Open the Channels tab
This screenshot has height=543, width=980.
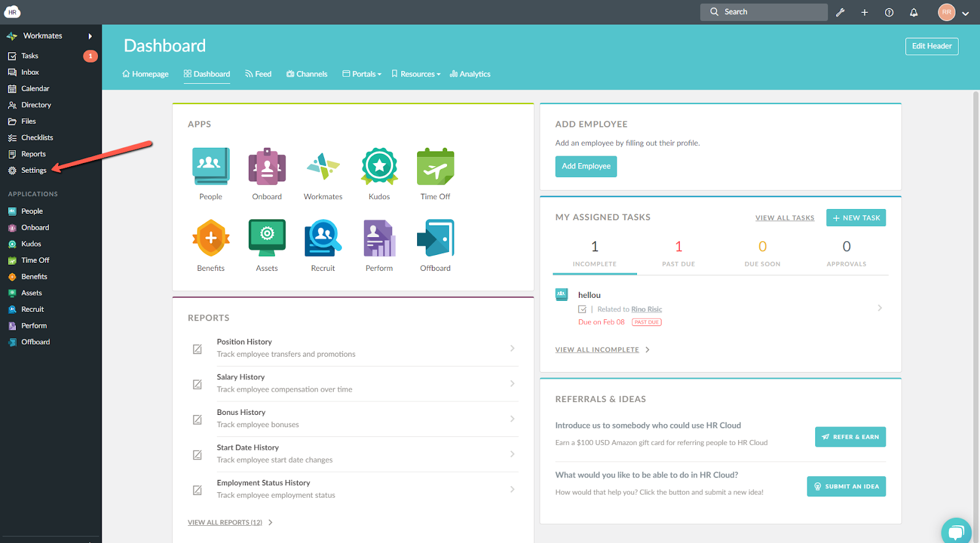pos(307,74)
